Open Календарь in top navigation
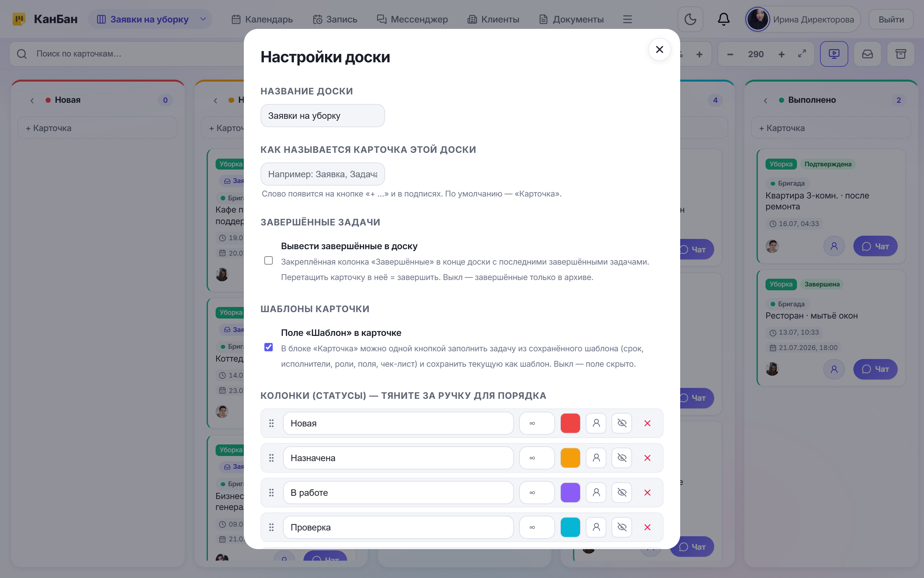Screen dimensions: 924x578 [x=262, y=19]
